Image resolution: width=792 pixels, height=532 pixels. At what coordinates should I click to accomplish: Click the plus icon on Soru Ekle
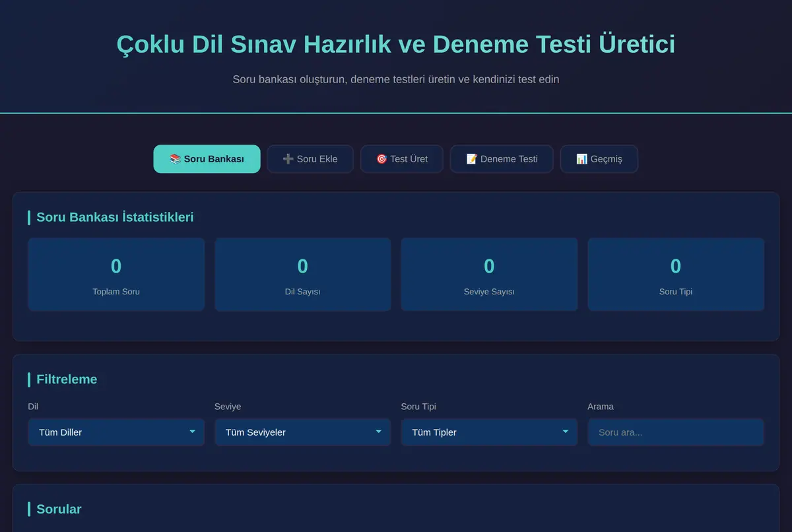click(288, 159)
